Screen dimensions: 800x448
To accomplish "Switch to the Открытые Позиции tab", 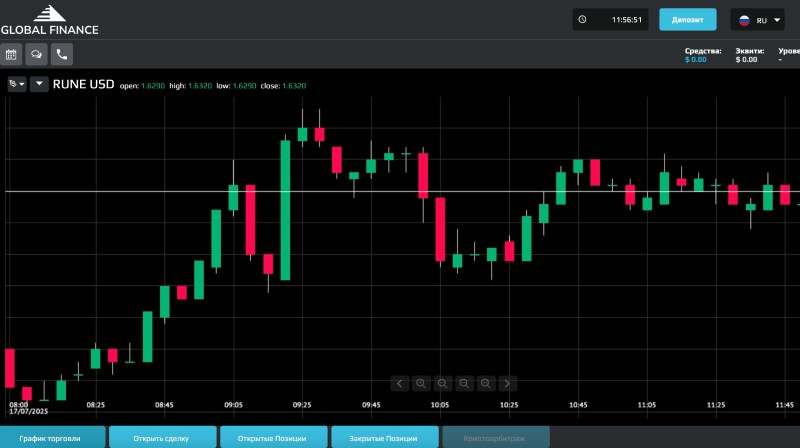I will click(x=272, y=438).
